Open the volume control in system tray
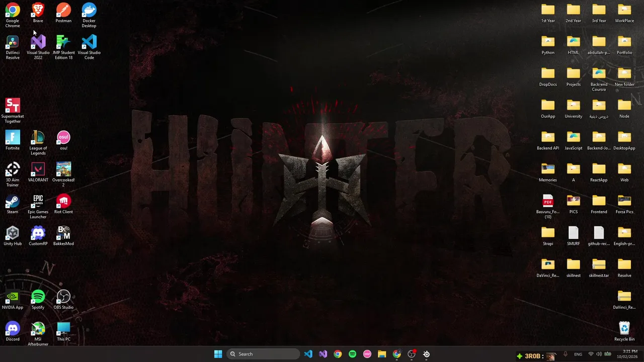Viewport: 644px width, 362px height. pyautogui.click(x=599, y=354)
